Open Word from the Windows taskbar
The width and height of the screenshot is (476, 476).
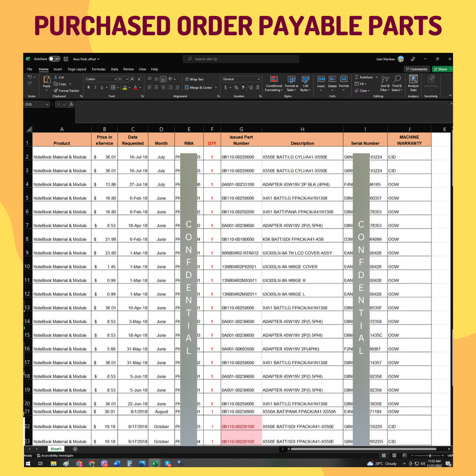click(x=116, y=464)
